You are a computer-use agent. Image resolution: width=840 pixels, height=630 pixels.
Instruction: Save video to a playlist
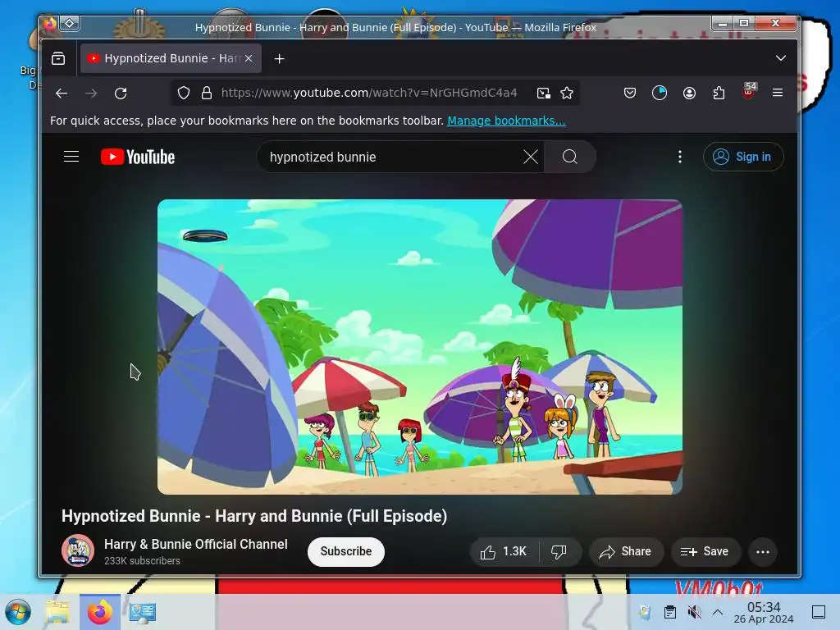[705, 552]
